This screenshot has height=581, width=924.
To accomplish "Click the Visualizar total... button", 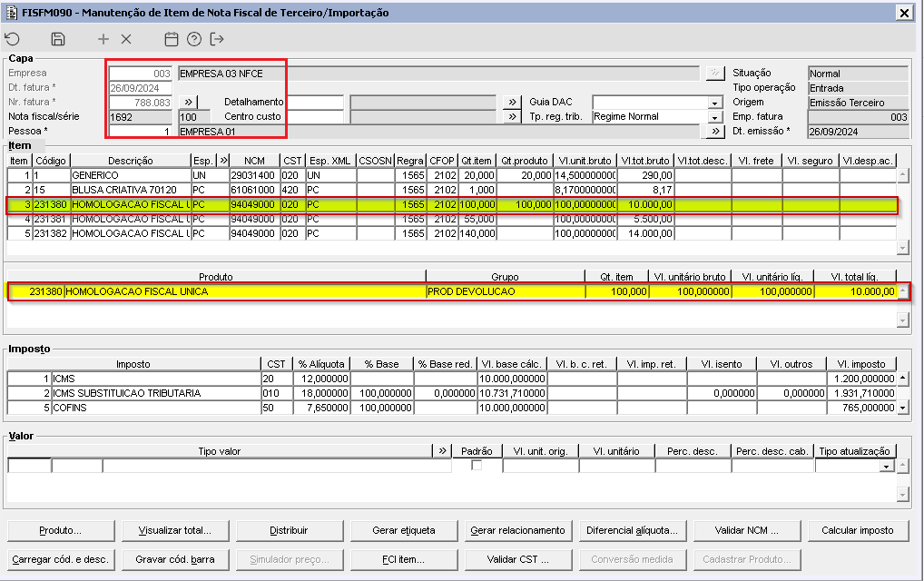I will pos(175,530).
